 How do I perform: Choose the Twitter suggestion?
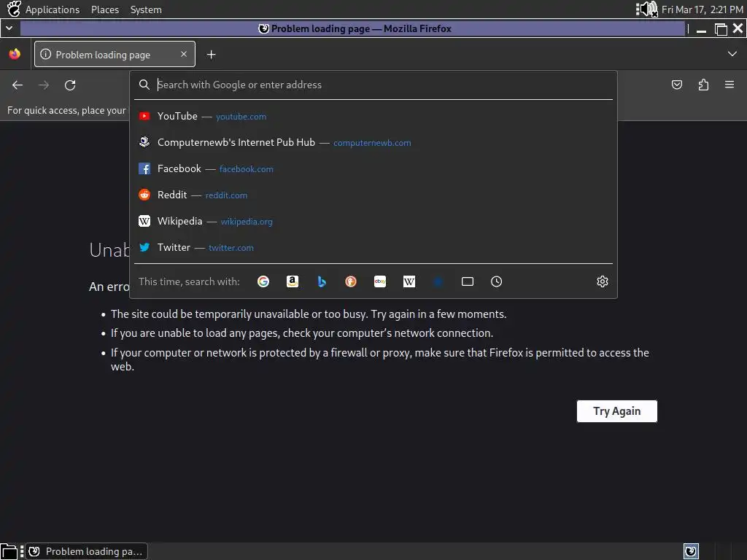tap(373, 247)
